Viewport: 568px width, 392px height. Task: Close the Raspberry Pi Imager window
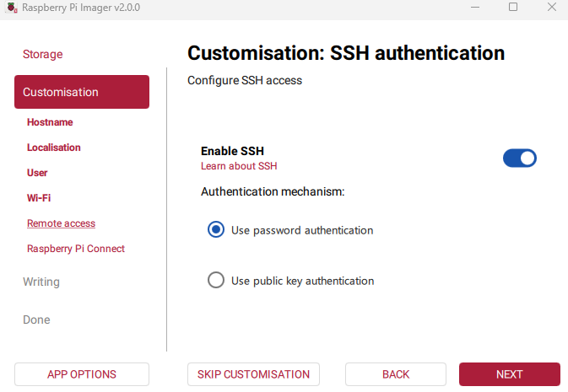(550, 7)
